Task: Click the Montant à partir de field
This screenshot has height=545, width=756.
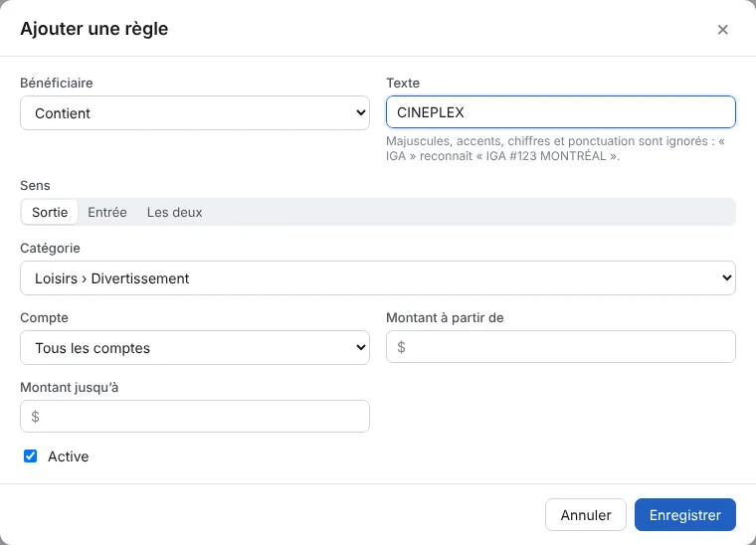Action: tap(561, 346)
